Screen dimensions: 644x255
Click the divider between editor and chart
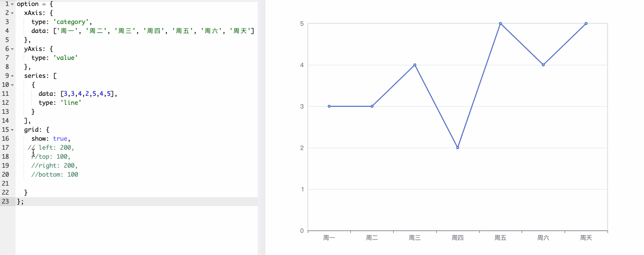pos(261,127)
